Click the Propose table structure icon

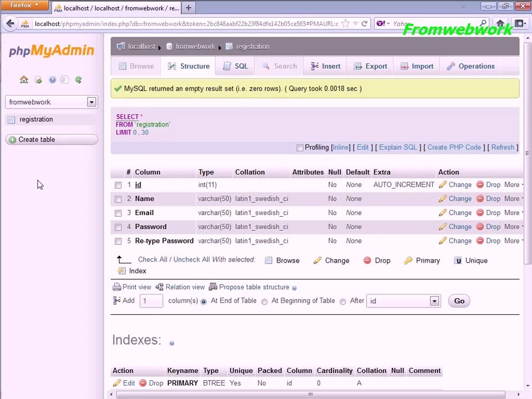pyautogui.click(x=213, y=287)
